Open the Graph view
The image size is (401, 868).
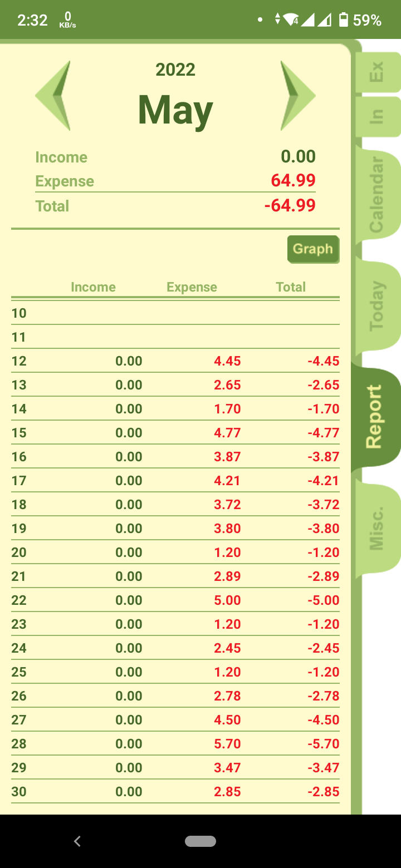(x=313, y=249)
